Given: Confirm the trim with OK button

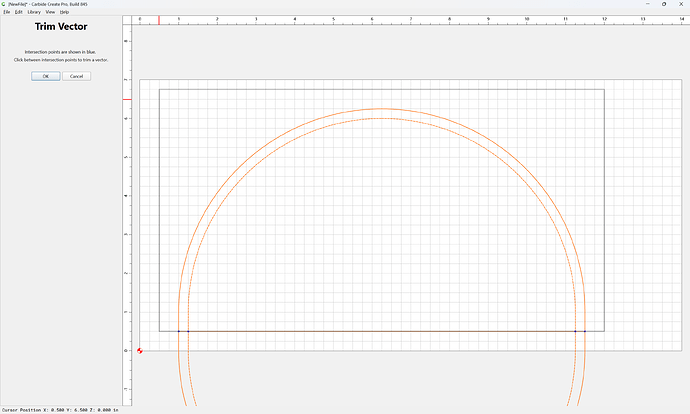Looking at the screenshot, I should coord(46,76).
